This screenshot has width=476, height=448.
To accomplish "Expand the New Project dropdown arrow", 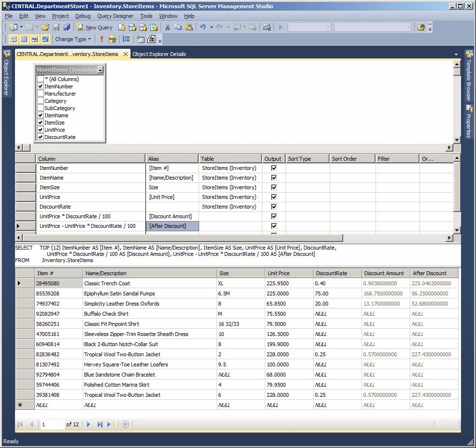I will pos(21,28).
